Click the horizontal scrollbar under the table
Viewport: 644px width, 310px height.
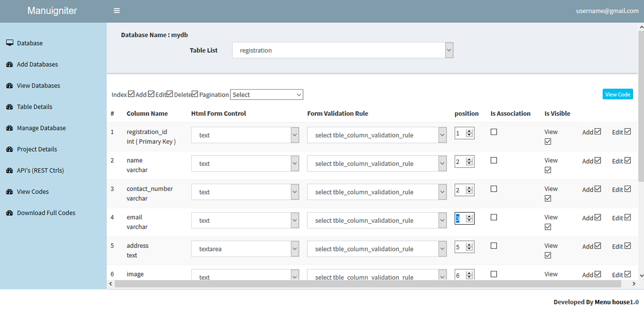tap(367, 284)
